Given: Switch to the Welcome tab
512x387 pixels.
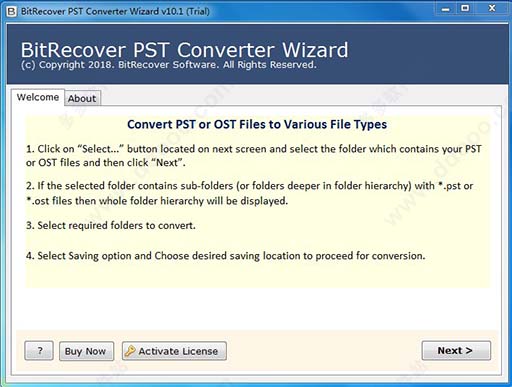Looking at the screenshot, I should (x=38, y=97).
